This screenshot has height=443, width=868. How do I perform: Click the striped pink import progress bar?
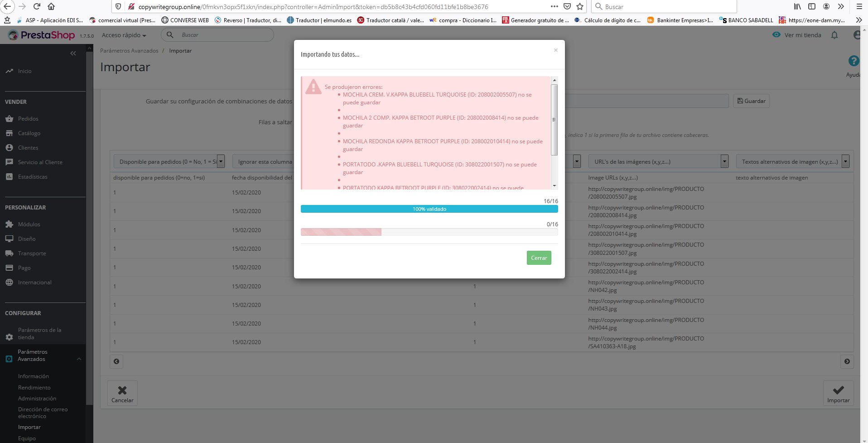[x=341, y=232]
